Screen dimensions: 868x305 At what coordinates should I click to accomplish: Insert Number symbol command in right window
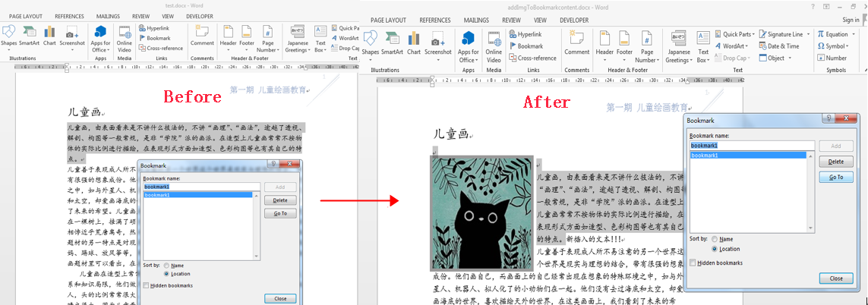(832, 58)
